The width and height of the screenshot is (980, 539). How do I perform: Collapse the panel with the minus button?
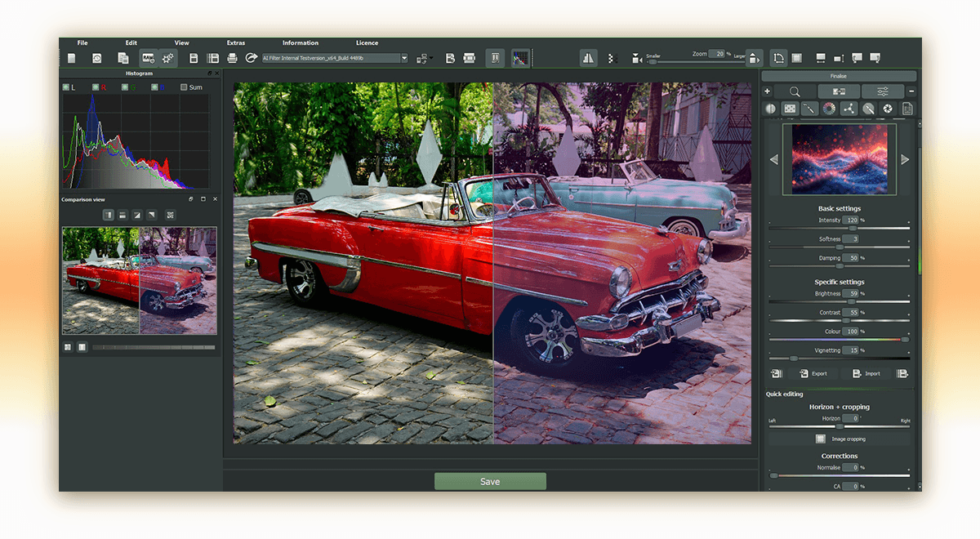[911, 91]
